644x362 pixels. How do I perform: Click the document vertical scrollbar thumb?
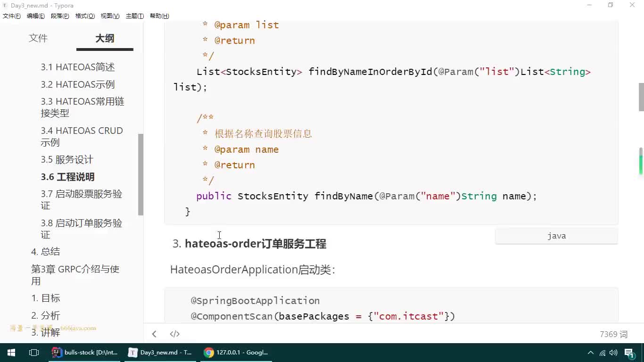pyautogui.click(x=641, y=97)
